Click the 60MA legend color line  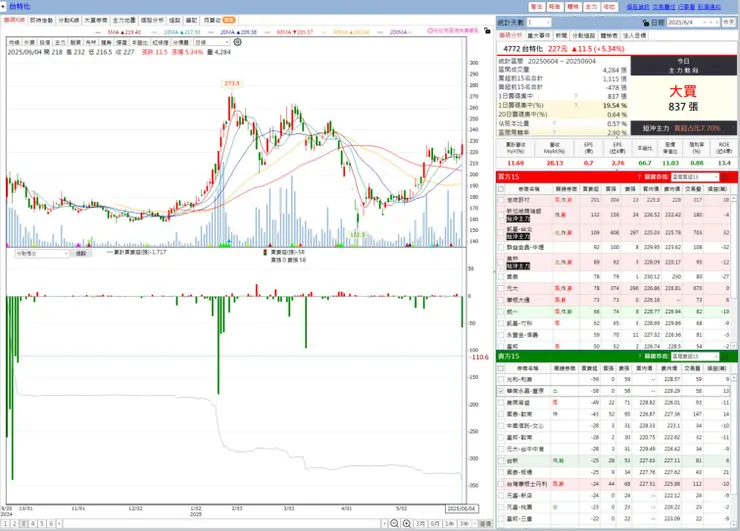[x=268, y=32]
